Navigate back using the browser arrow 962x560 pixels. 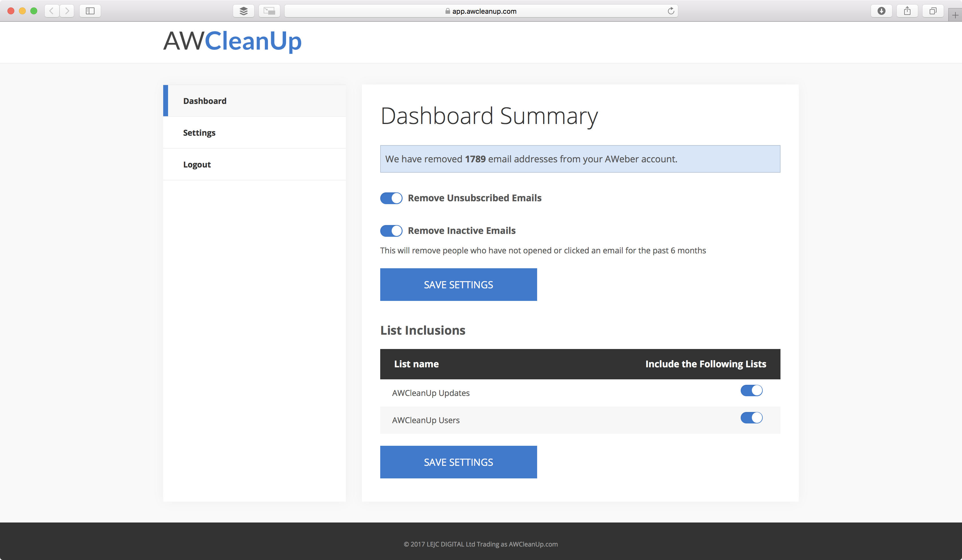51,11
